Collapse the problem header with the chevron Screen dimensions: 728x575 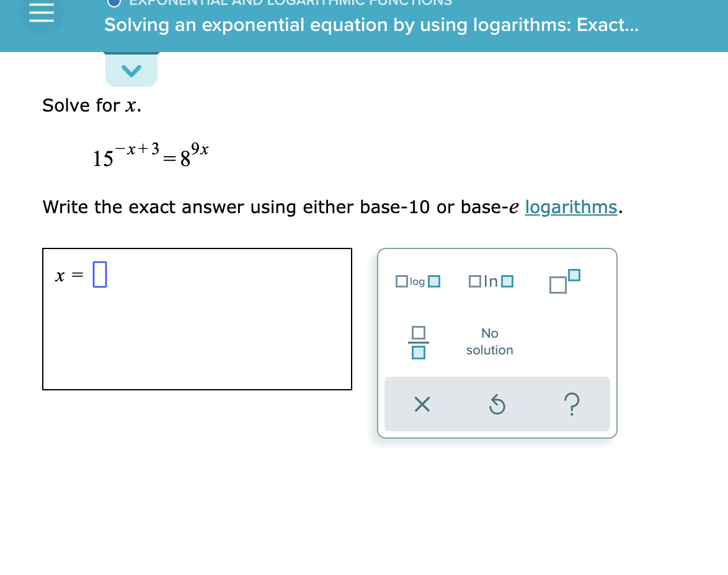tap(131, 71)
